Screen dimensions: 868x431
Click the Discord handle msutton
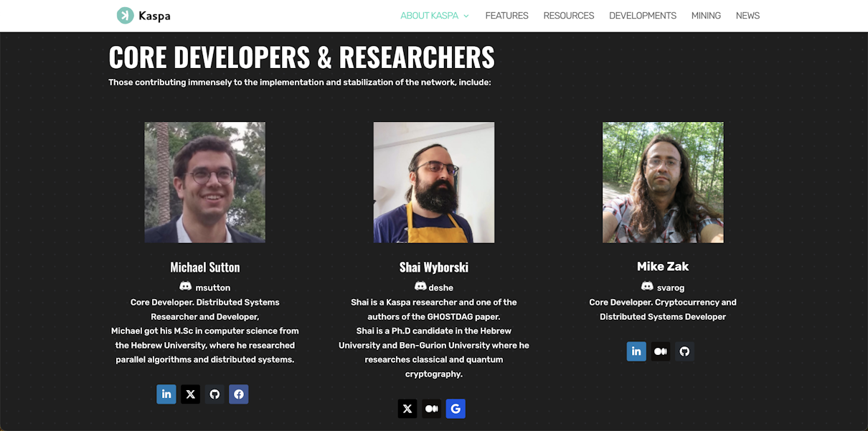click(213, 288)
